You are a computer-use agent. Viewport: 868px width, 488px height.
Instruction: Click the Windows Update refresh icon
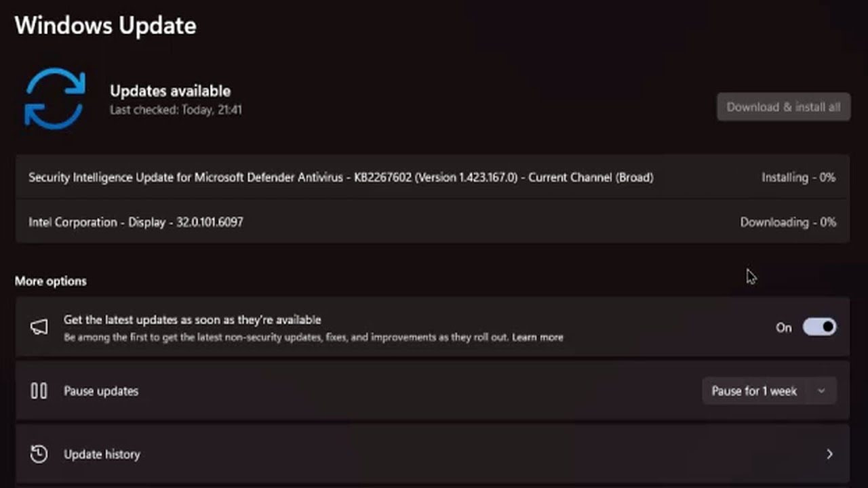point(54,98)
